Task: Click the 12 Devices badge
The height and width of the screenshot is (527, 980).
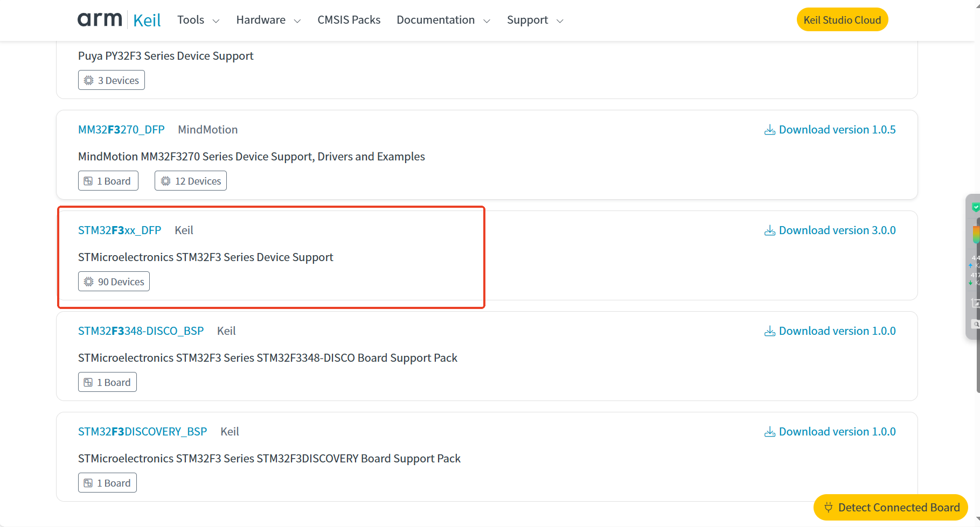Action: (191, 181)
